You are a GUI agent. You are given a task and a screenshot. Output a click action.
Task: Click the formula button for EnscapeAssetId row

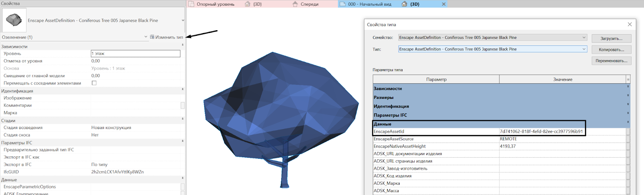pos(628,131)
